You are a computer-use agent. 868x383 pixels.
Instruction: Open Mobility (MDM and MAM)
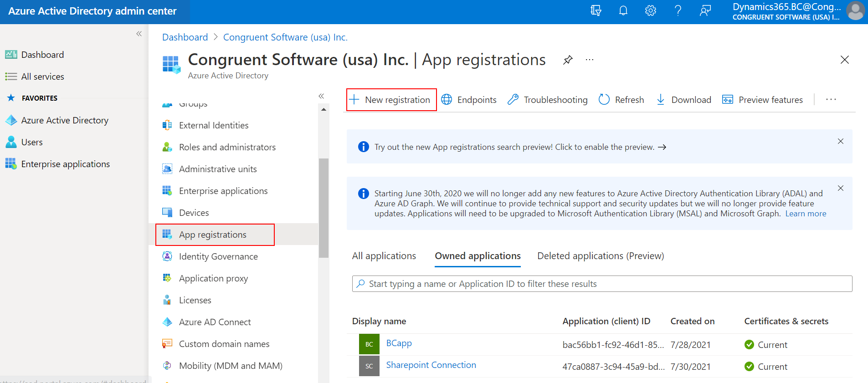pyautogui.click(x=231, y=366)
